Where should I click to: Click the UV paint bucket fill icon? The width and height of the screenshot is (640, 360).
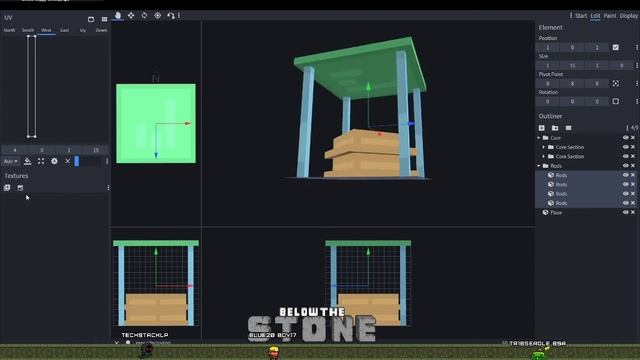pos(27,161)
